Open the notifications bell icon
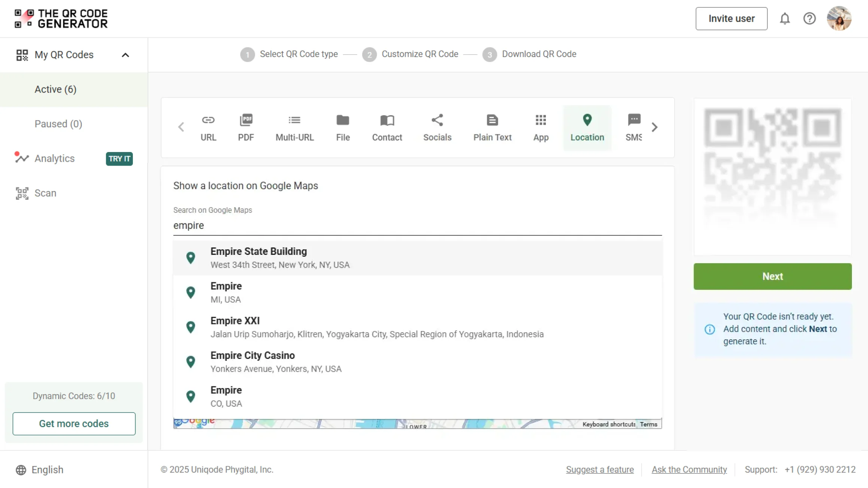Image resolution: width=868 pixels, height=488 pixels. coord(785,19)
